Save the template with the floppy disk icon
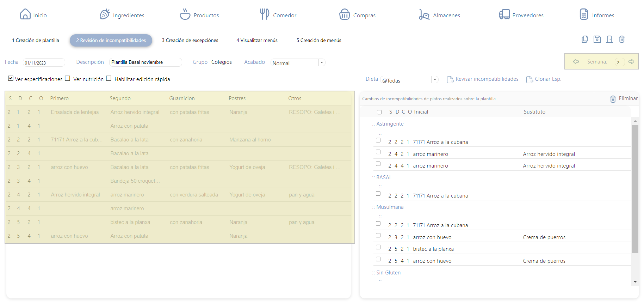The width and height of the screenshot is (644, 303). pyautogui.click(x=597, y=39)
